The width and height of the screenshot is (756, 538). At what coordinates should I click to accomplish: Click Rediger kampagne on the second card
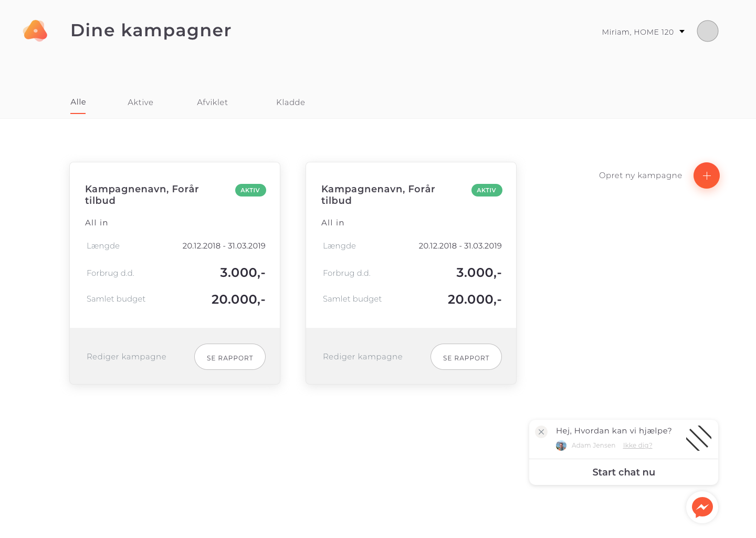tap(363, 357)
